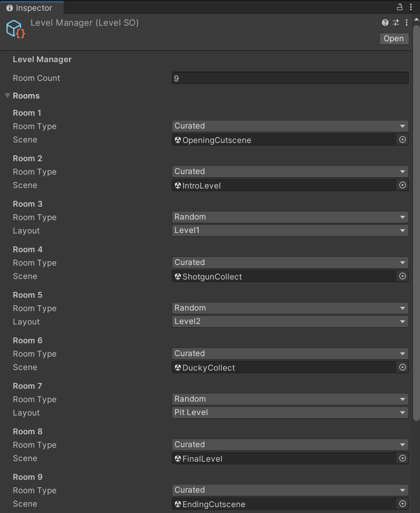Open Room 1 Room Type dropdown
This screenshot has height=513, width=420.
point(290,126)
